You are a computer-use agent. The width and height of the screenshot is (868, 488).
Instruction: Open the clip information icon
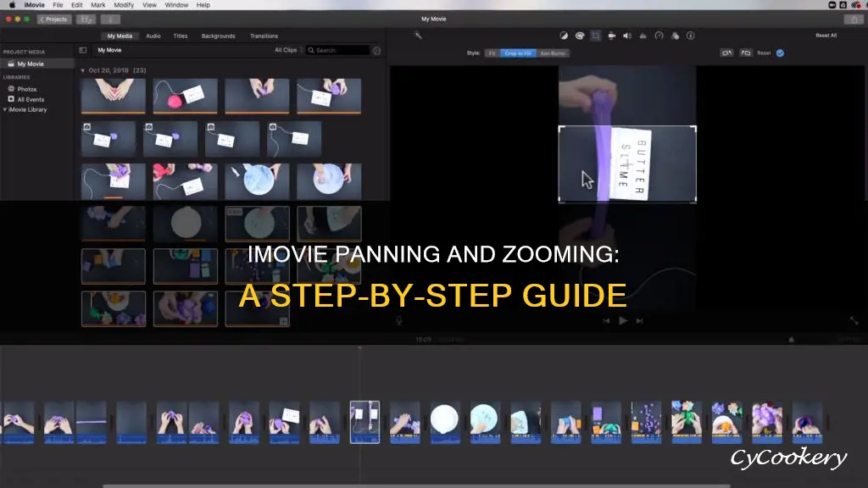point(690,36)
